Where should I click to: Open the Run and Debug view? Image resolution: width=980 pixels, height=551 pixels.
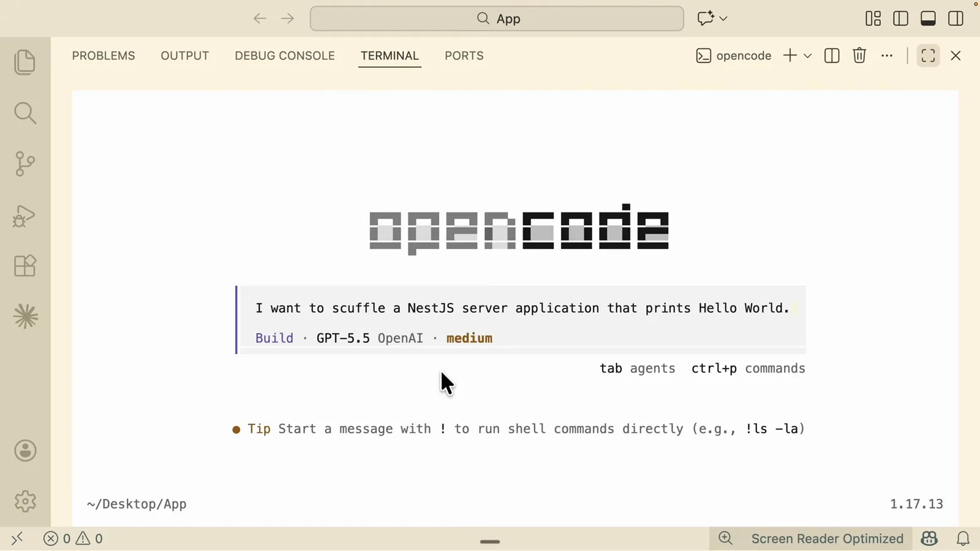25,216
